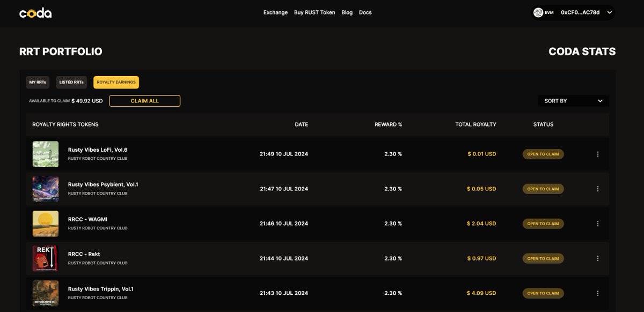Viewport: 644px width, 312px height.
Task: Select the ROYALTY EARNINGS tab
Action: pyautogui.click(x=116, y=83)
